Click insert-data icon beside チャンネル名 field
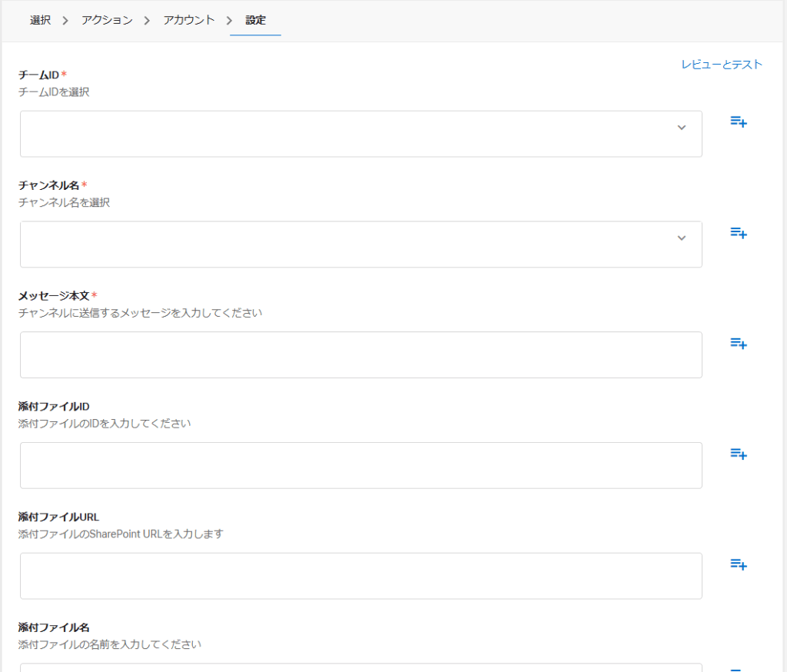Image resolution: width=787 pixels, height=672 pixels. tap(739, 232)
